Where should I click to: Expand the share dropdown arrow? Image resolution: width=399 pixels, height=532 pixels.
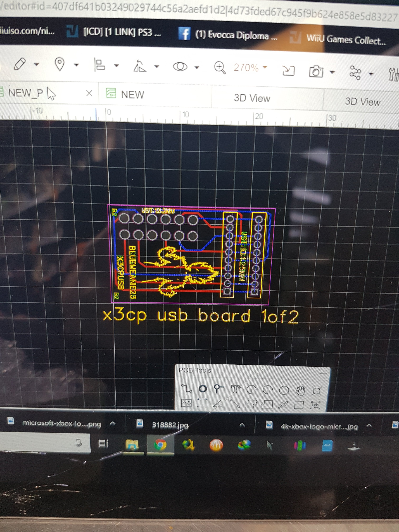371,74
